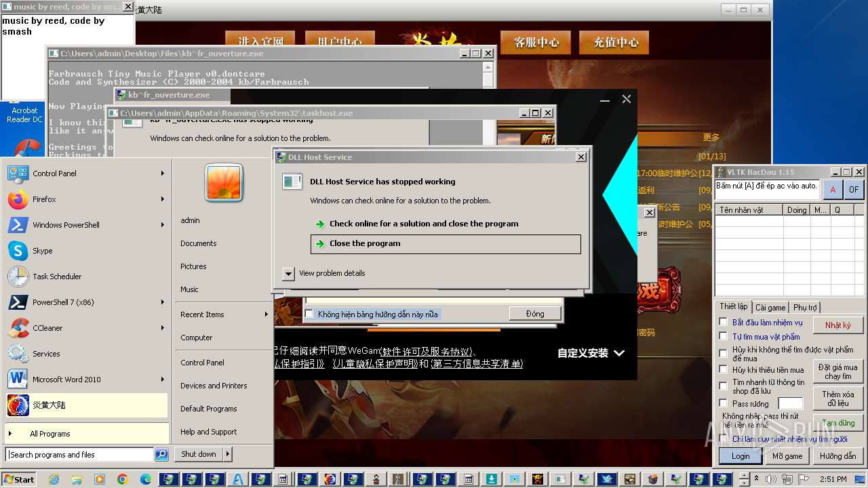The height and width of the screenshot is (488, 868).
Task: Click the Đóng button
Action: coord(535,314)
